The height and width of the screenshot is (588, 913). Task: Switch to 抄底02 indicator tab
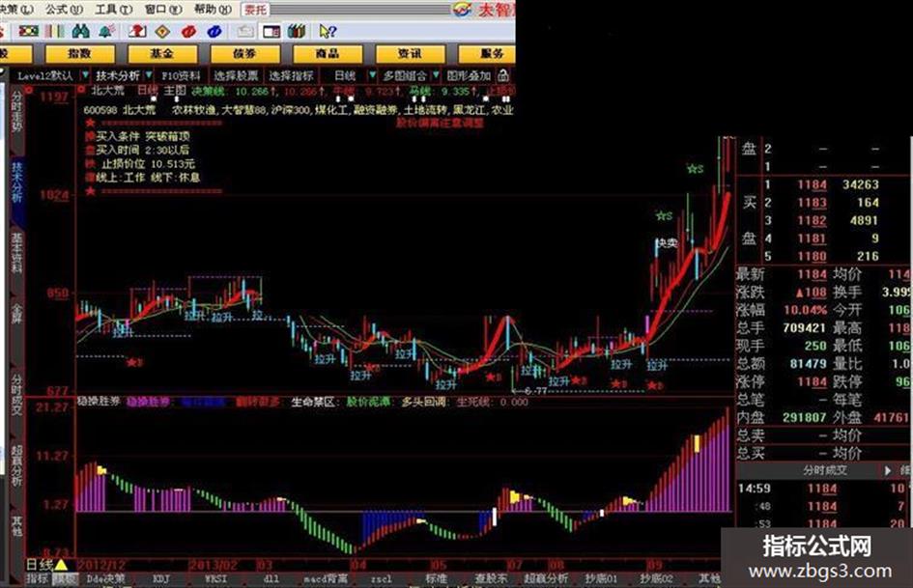coord(656,578)
